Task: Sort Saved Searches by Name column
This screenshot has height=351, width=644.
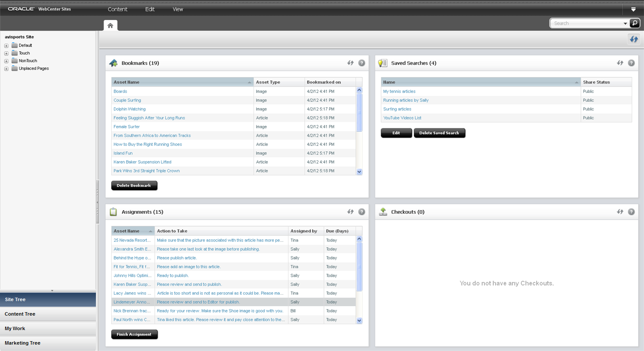Action: click(481, 82)
